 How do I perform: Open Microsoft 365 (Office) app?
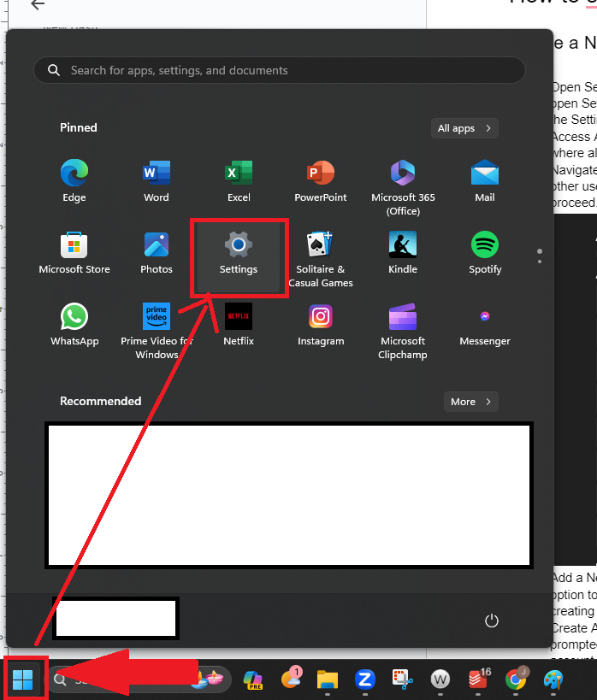click(x=403, y=187)
